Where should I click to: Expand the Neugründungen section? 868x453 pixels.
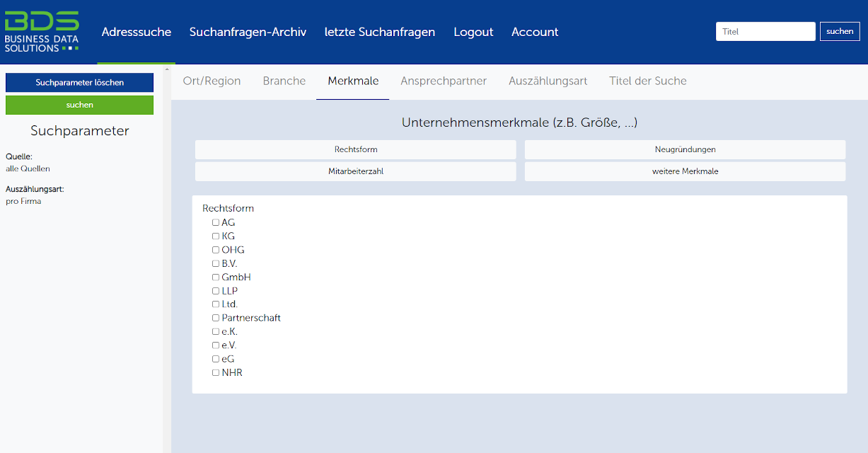pyautogui.click(x=684, y=150)
